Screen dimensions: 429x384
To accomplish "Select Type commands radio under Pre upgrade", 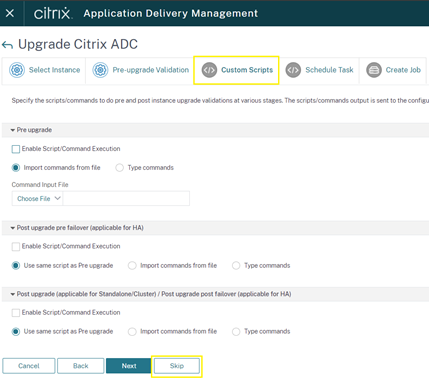I will click(x=119, y=168).
